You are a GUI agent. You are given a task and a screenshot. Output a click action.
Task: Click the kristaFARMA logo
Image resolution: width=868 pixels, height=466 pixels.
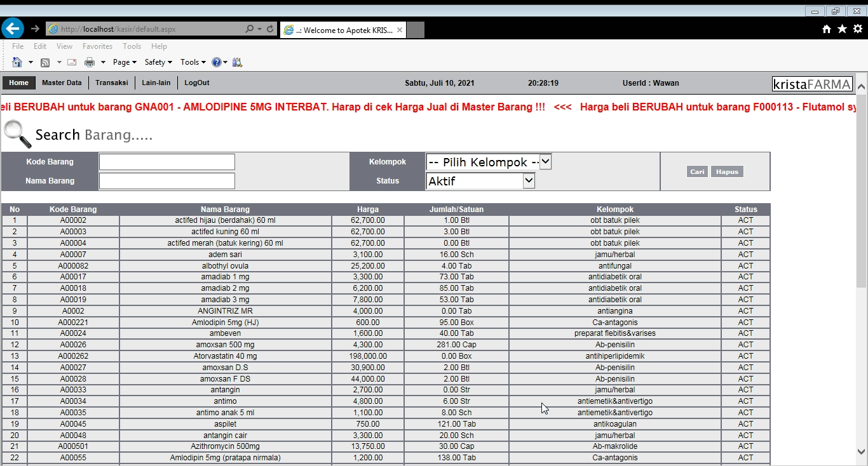point(812,84)
